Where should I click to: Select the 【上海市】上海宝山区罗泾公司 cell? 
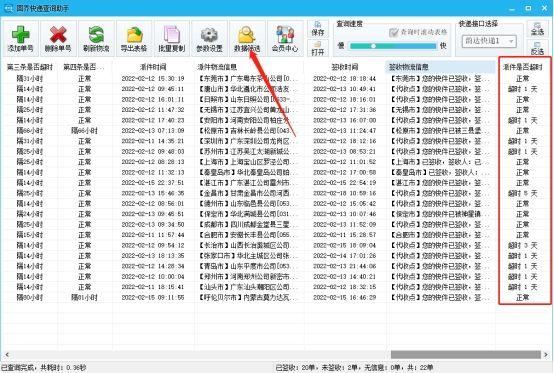pos(249,162)
